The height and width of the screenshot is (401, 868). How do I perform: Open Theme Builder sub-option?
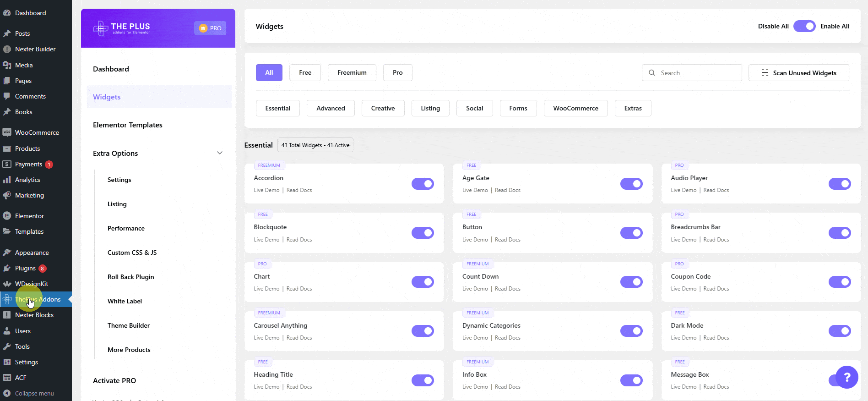point(129,325)
